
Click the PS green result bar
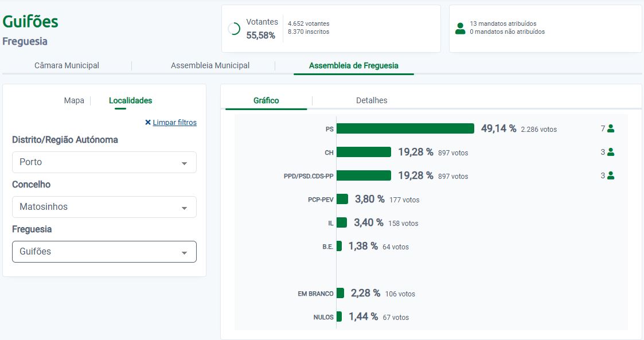tap(405, 128)
